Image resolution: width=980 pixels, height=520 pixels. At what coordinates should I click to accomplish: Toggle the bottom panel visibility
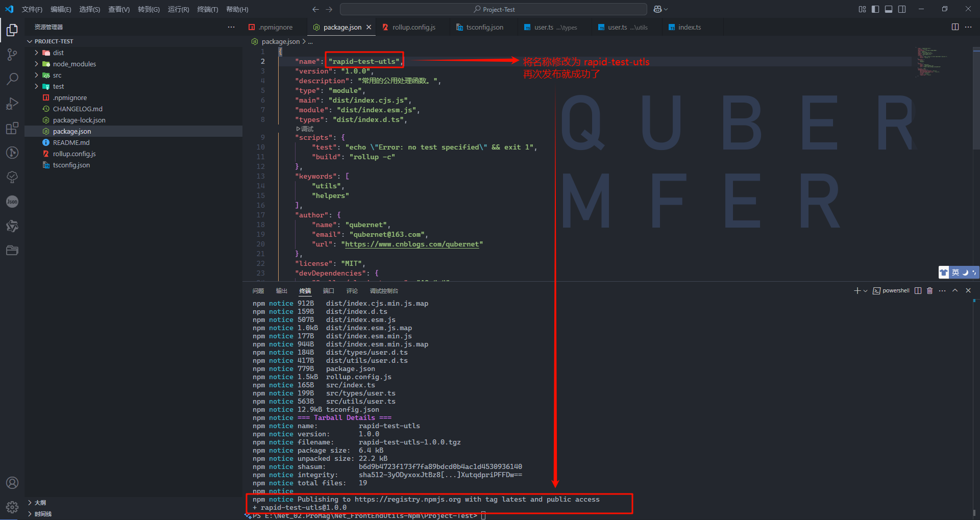[889, 9]
